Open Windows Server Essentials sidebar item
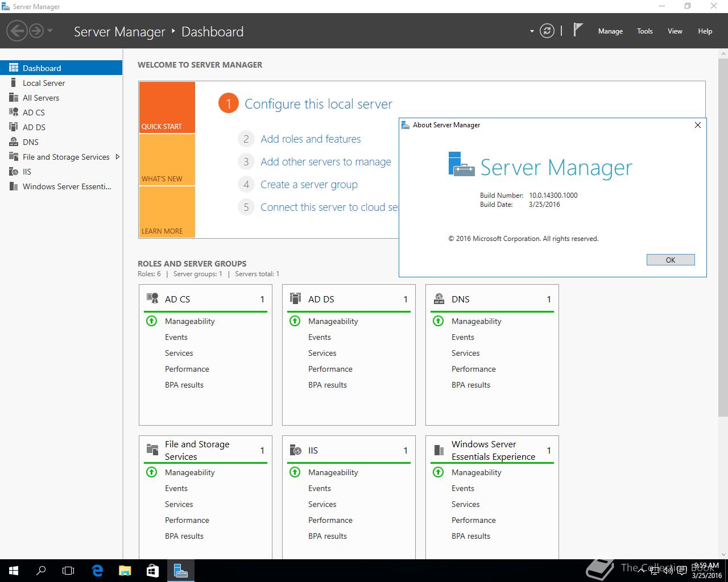The image size is (728, 582). (61, 186)
